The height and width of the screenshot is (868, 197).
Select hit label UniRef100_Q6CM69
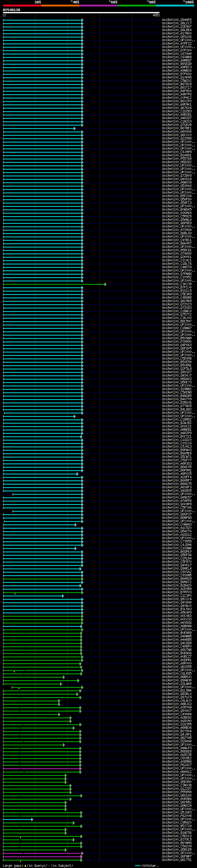[177, 301]
